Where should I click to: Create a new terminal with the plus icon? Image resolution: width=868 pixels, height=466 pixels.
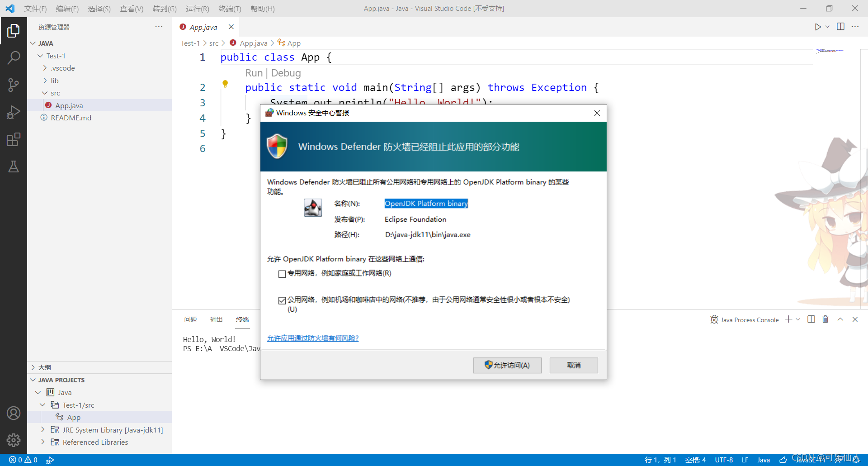point(788,319)
